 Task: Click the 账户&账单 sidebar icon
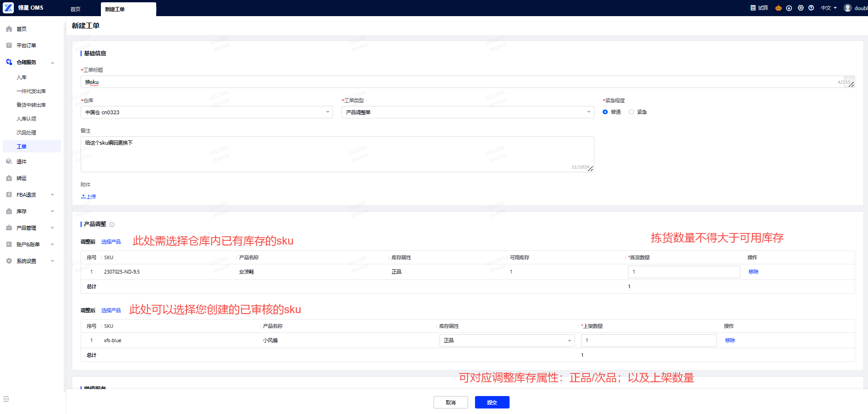9,245
